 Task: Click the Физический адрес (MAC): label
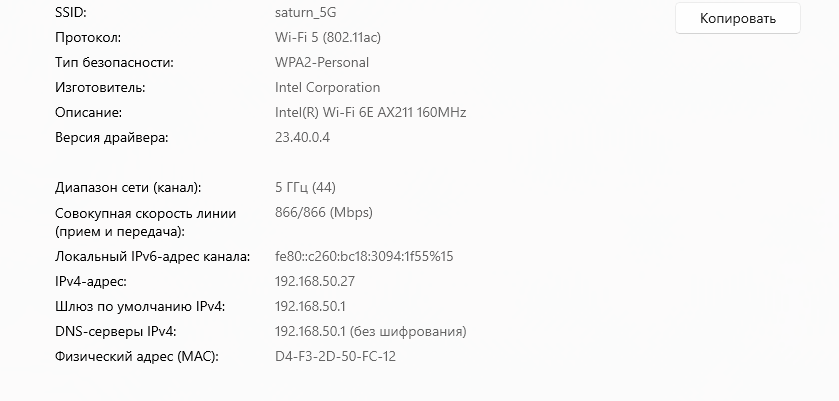(137, 357)
